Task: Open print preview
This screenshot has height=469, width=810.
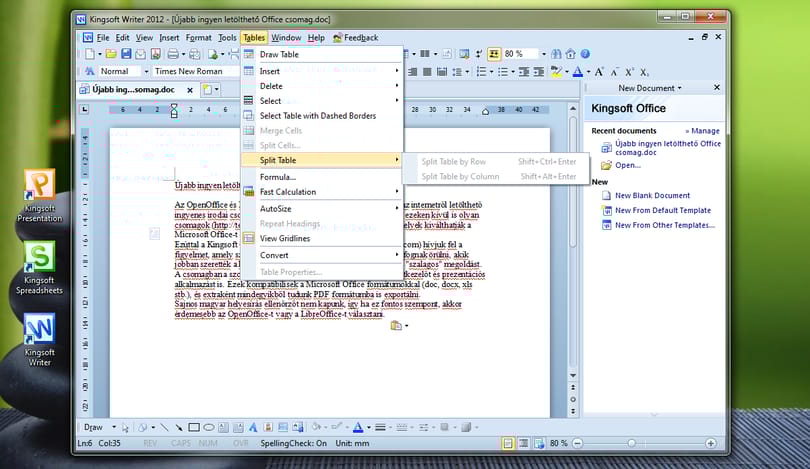Action: point(194,54)
